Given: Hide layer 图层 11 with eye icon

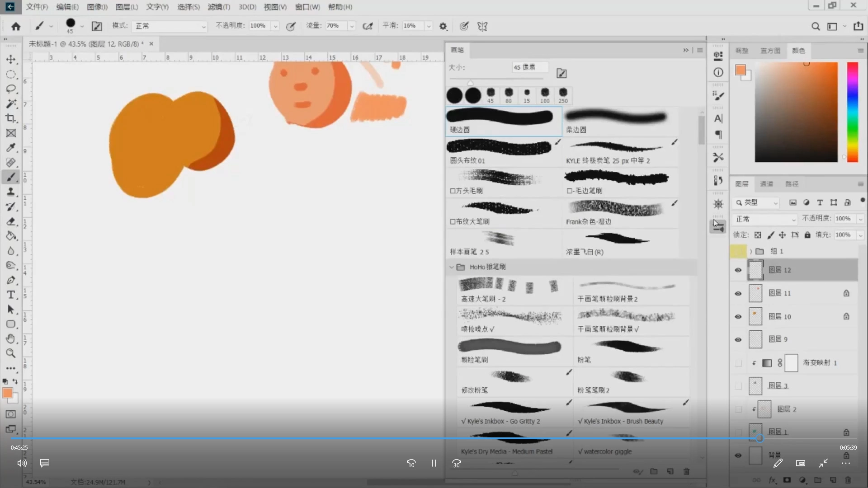Looking at the screenshot, I should (x=738, y=293).
